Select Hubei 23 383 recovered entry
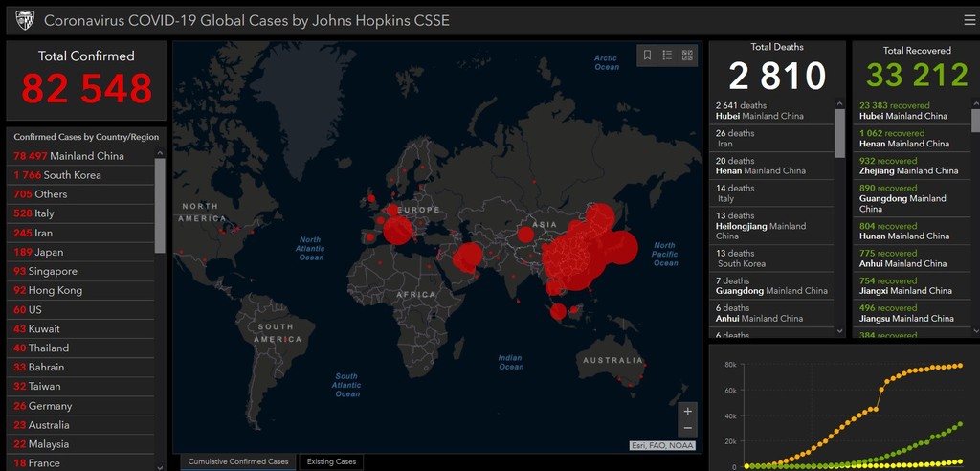Screen dimensions: 980x471 912,111
